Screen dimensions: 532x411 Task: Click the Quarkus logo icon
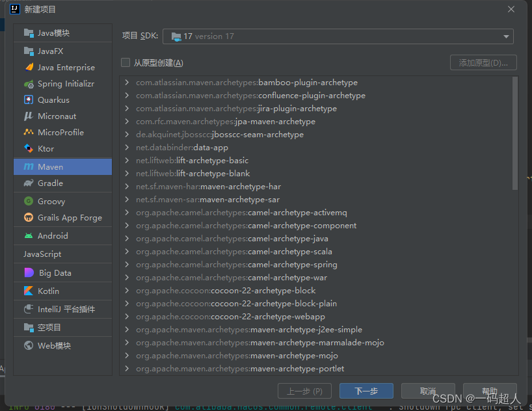pyautogui.click(x=29, y=99)
